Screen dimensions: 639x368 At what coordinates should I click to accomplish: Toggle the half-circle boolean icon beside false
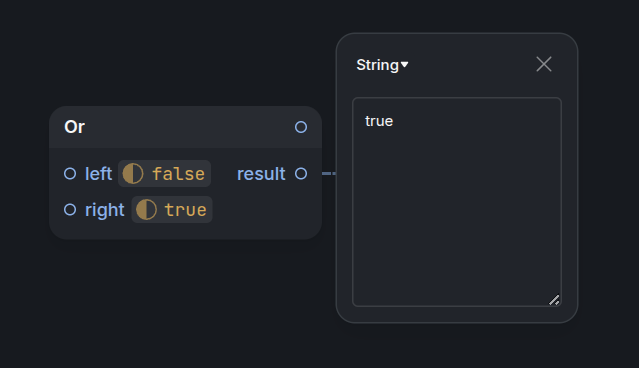tap(133, 174)
